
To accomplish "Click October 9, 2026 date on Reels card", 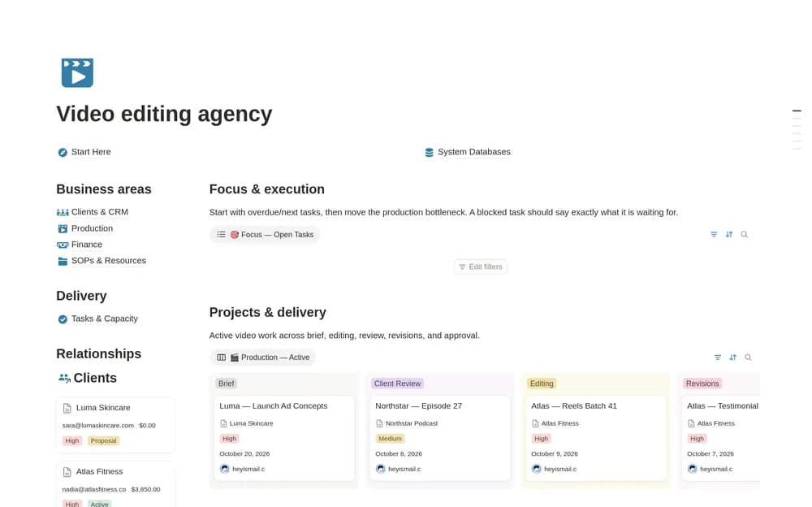I will [x=555, y=454].
